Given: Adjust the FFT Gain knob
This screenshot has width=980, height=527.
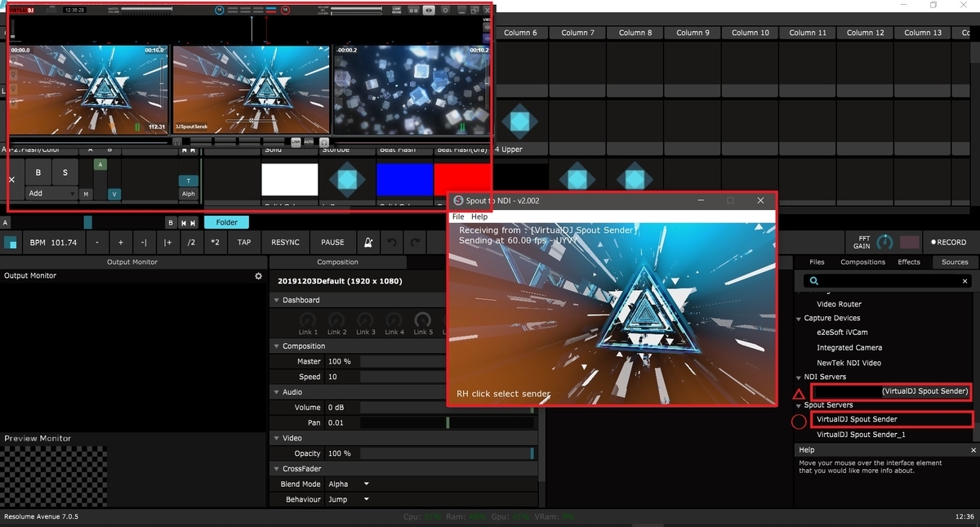Looking at the screenshot, I should click(x=884, y=243).
